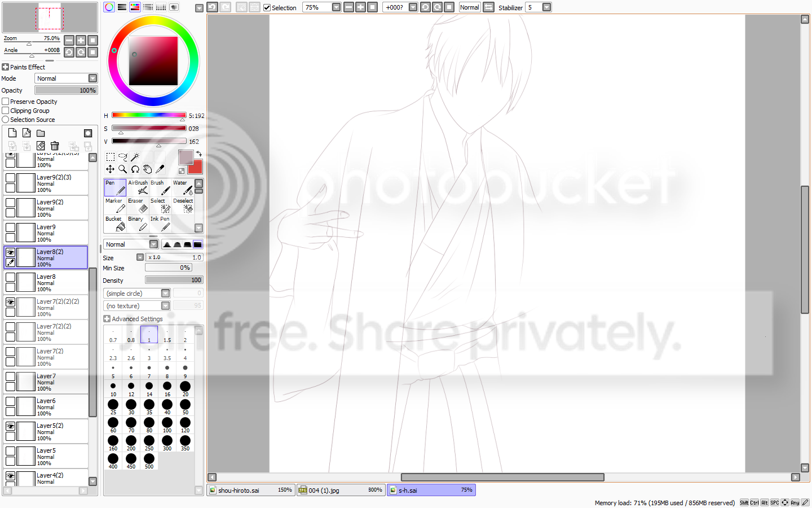The height and width of the screenshot is (508, 812).
Task: Create a new normal layer
Action: tap(12, 133)
